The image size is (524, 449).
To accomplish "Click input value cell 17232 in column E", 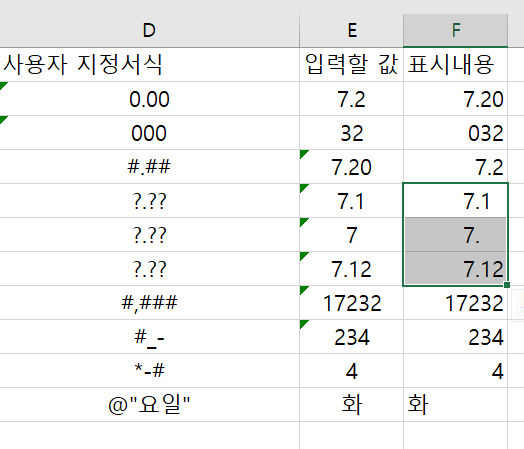I will click(x=352, y=303).
